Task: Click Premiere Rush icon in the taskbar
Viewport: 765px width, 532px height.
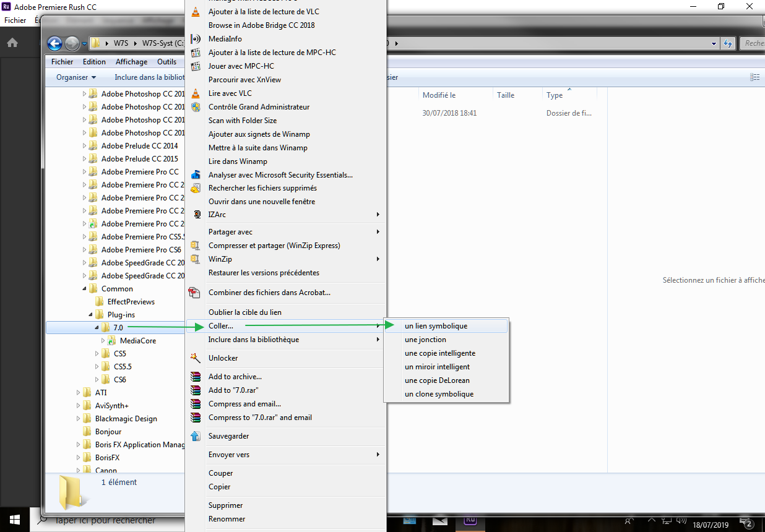Action: tap(470, 521)
